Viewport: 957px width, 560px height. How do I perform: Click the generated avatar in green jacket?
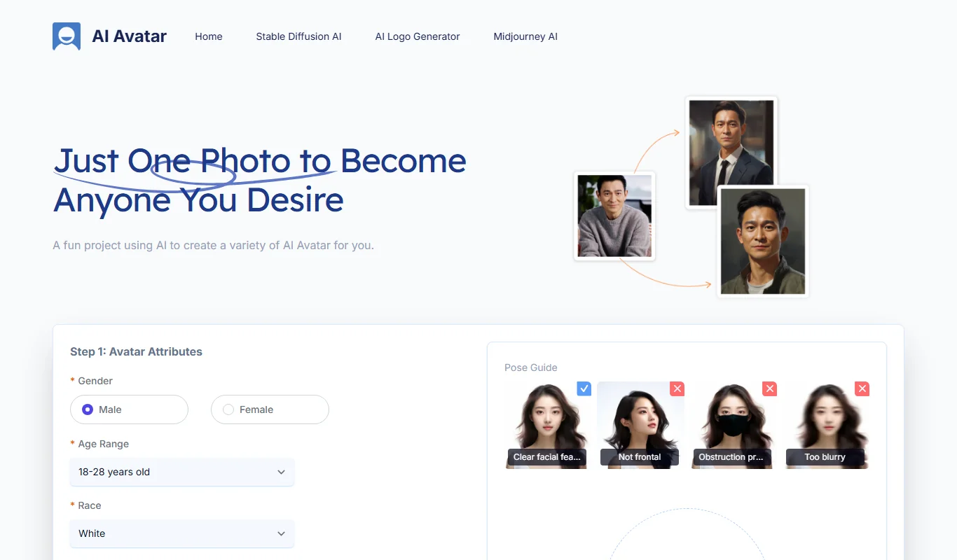point(763,241)
